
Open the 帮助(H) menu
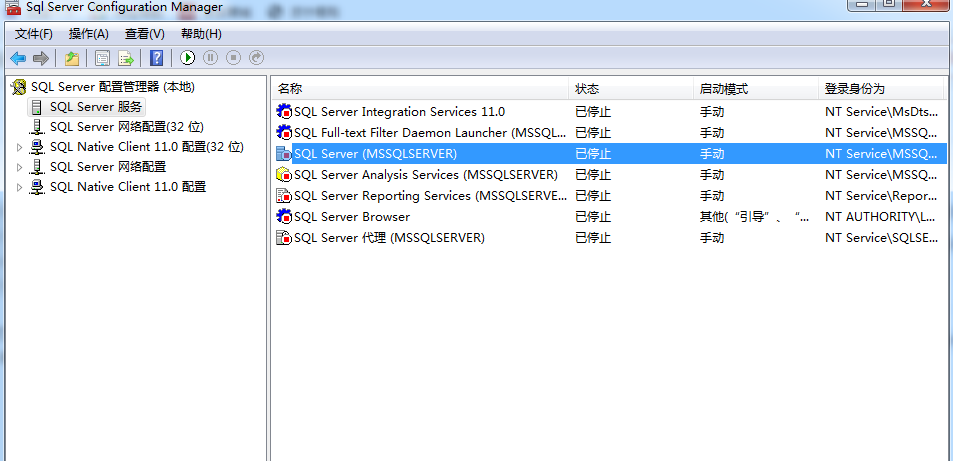(x=201, y=34)
